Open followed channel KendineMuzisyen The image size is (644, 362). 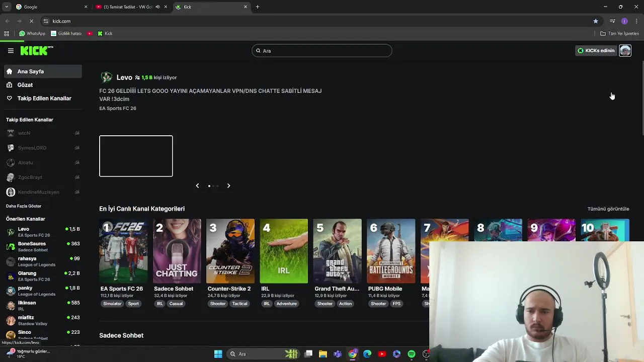click(x=43, y=192)
